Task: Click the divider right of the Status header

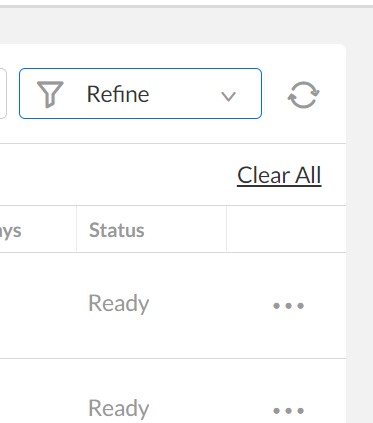Action: [227, 229]
